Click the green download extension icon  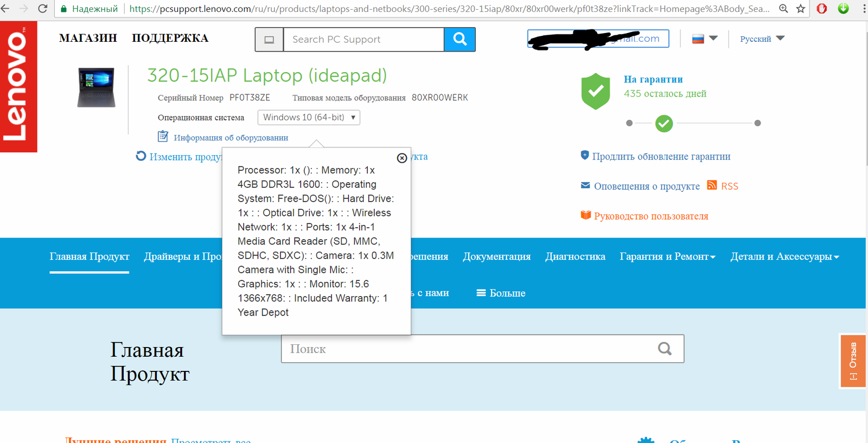click(x=843, y=8)
